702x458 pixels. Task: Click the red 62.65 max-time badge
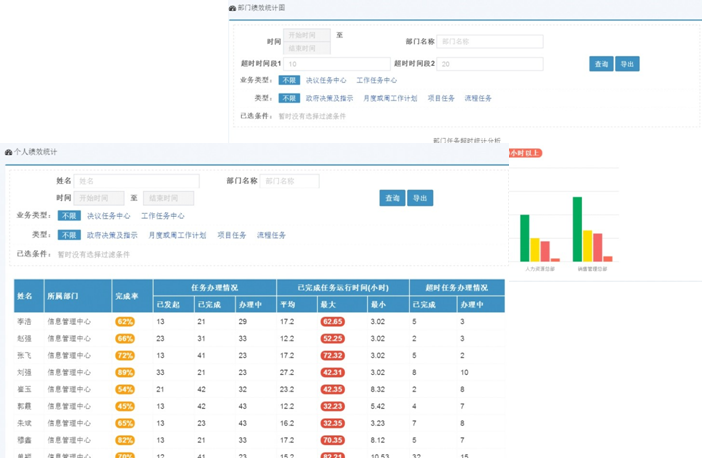pyautogui.click(x=333, y=322)
